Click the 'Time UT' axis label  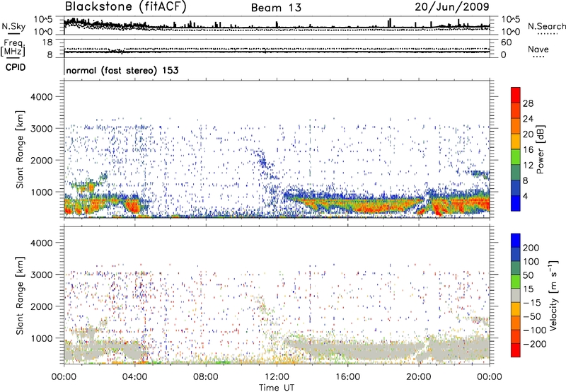277,388
